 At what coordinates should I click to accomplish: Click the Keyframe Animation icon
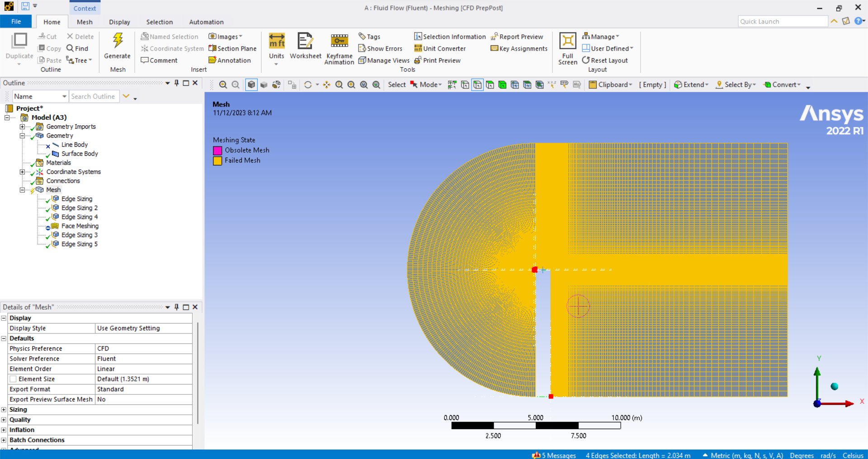coord(339,42)
